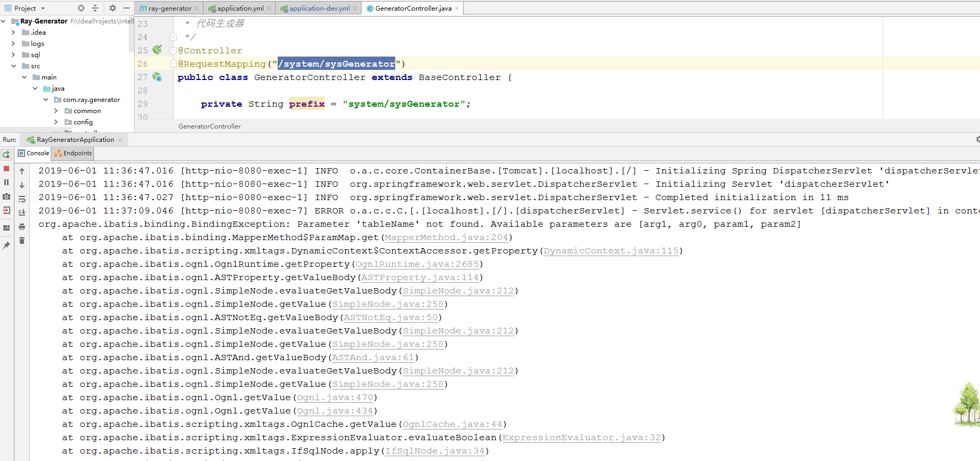Open ASTProperty.java:114 link
Image resolution: width=980 pixels, height=461 pixels.
coord(420,277)
